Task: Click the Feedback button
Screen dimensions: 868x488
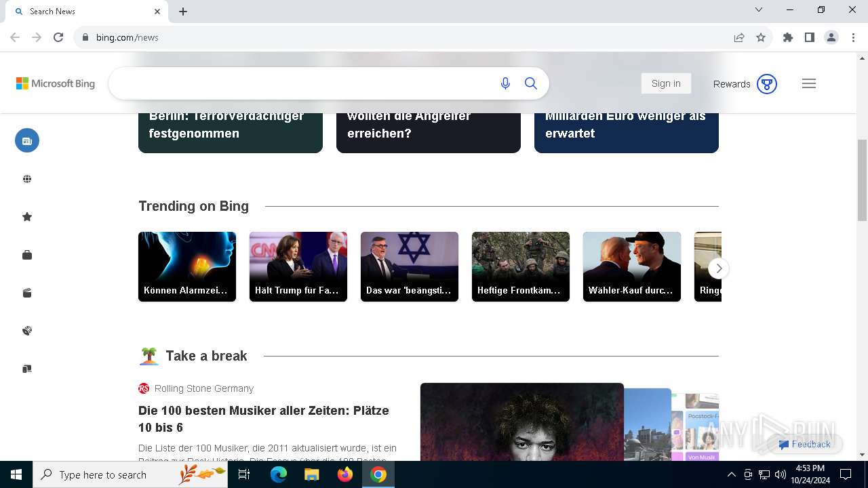Action: pos(805,444)
